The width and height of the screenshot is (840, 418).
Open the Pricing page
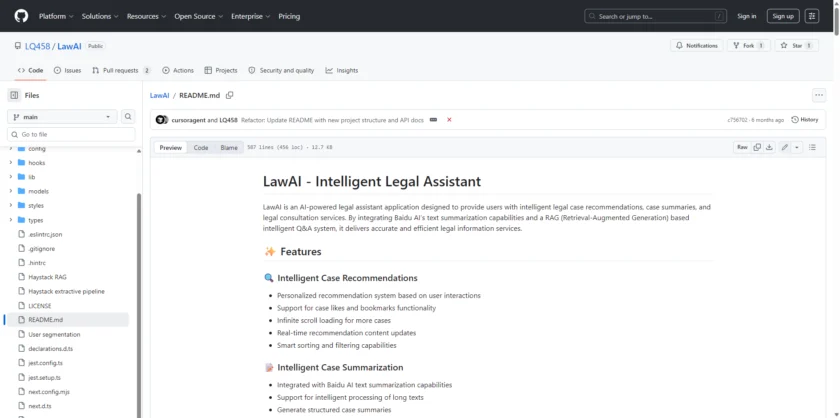click(289, 17)
